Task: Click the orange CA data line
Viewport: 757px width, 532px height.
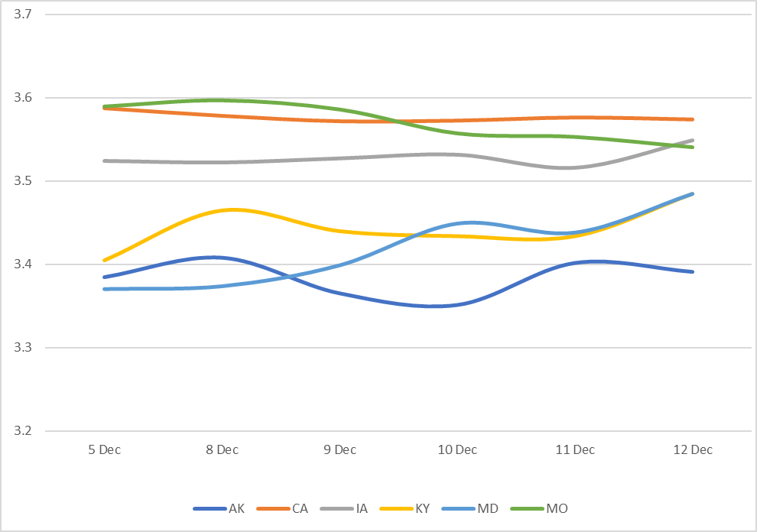Action: pyautogui.click(x=535, y=118)
